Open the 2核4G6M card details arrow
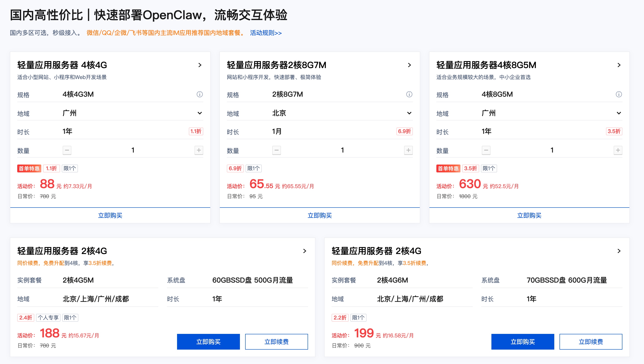This screenshot has height=364, width=644. click(619, 251)
